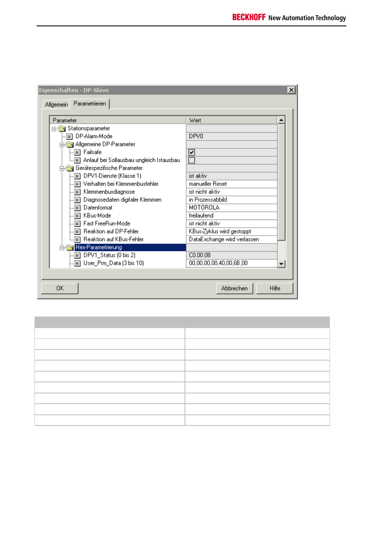Collapse the Gerätespezifische Parameter node
This screenshot has height=555, width=392.
[x=62, y=169]
